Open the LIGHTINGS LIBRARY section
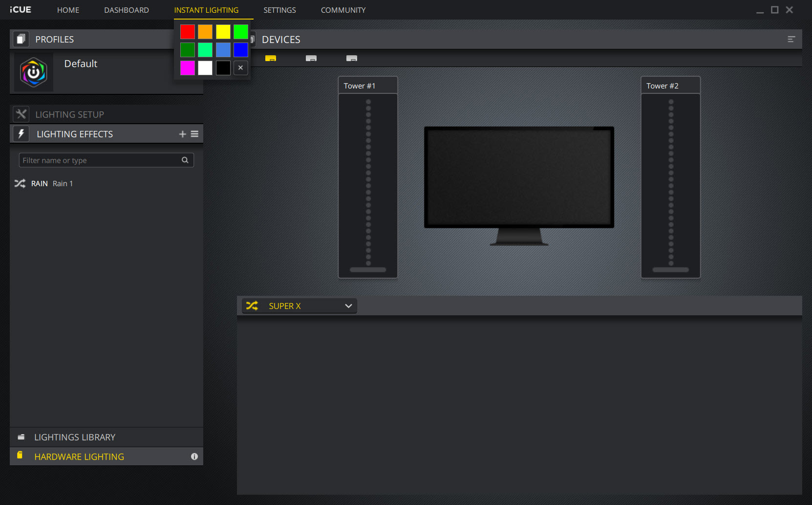This screenshot has width=812, height=505. click(x=107, y=437)
